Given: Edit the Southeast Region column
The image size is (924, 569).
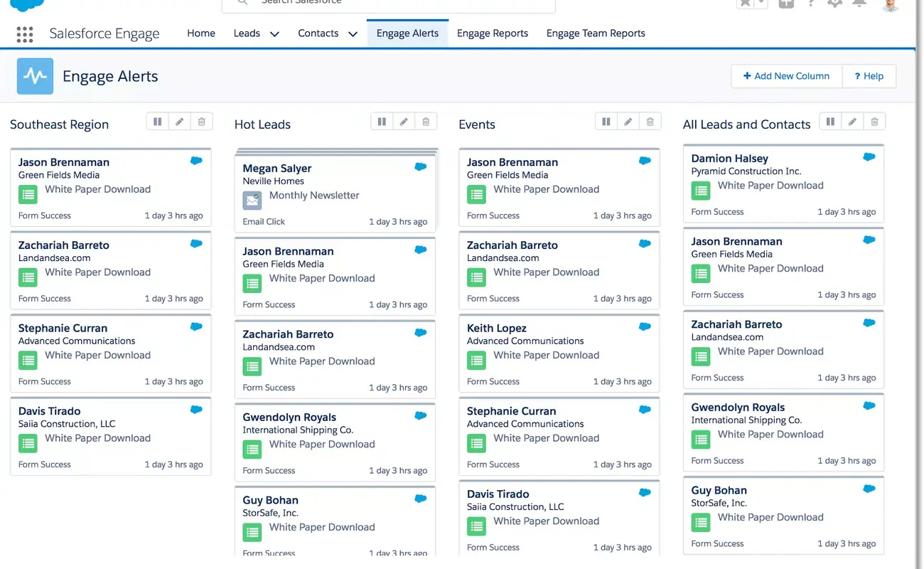Looking at the screenshot, I should click(x=180, y=122).
